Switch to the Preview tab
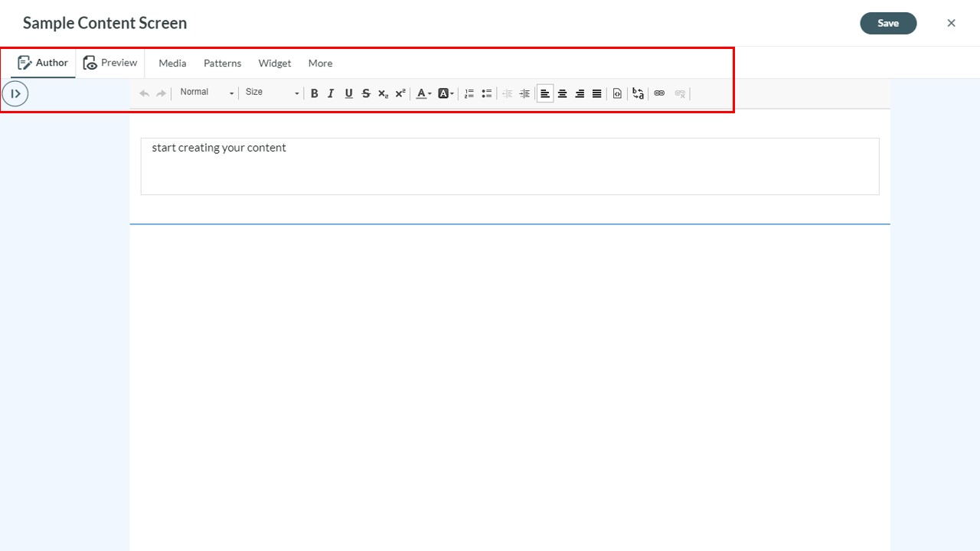Viewport: 980px width, 551px height. (x=110, y=63)
